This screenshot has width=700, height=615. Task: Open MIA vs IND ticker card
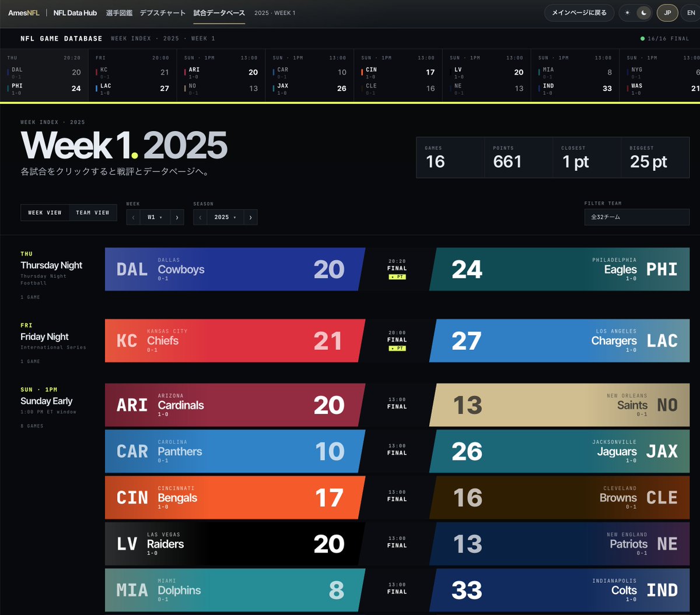[576, 75]
